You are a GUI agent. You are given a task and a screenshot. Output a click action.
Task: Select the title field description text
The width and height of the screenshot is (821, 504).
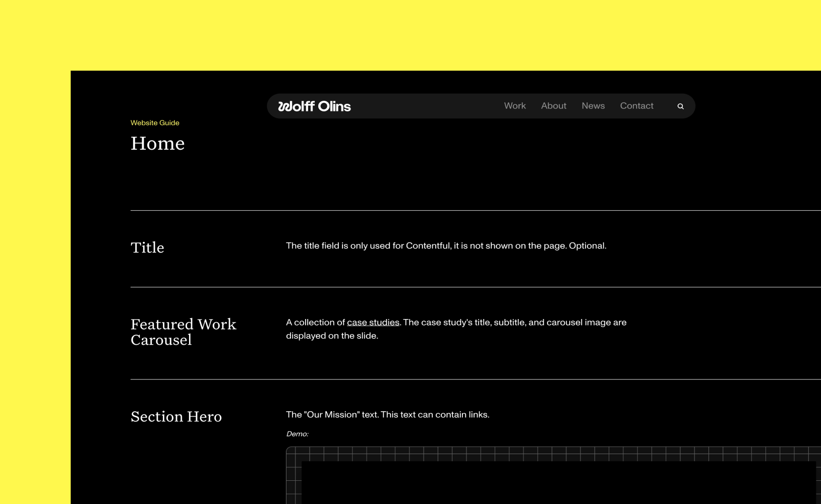click(446, 245)
